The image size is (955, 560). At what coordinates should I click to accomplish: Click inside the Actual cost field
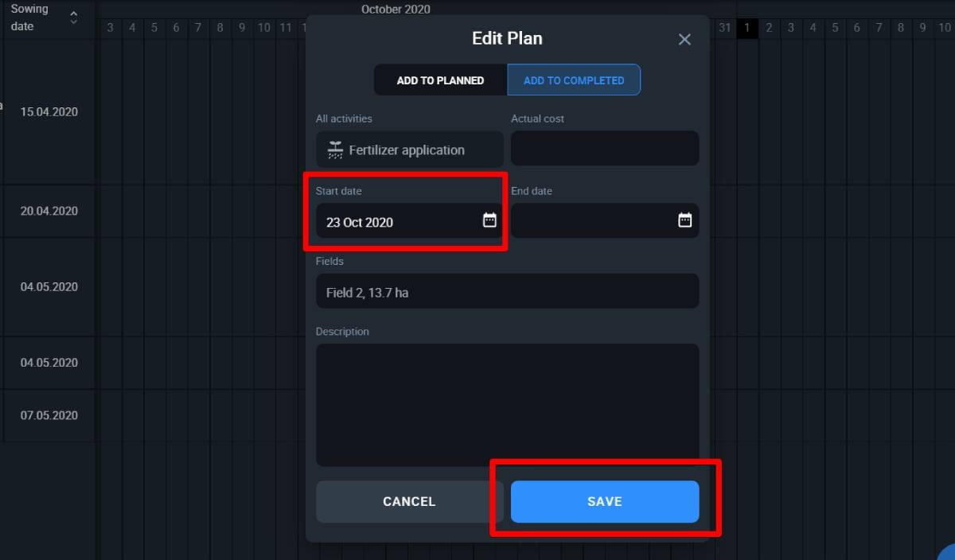[x=605, y=148]
